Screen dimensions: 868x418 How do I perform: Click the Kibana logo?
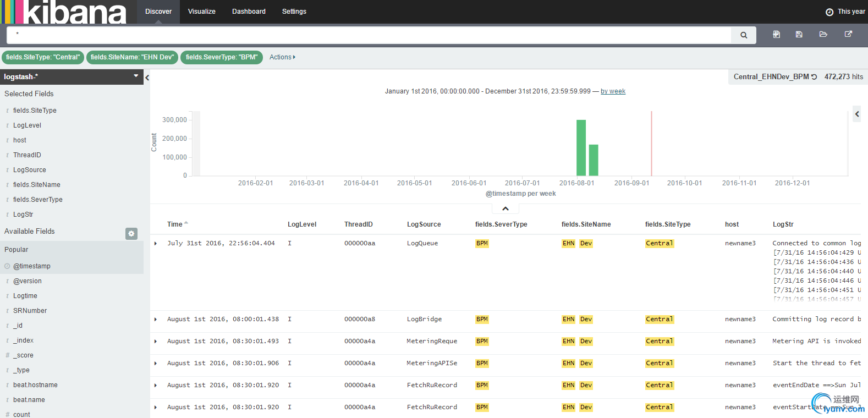click(63, 12)
